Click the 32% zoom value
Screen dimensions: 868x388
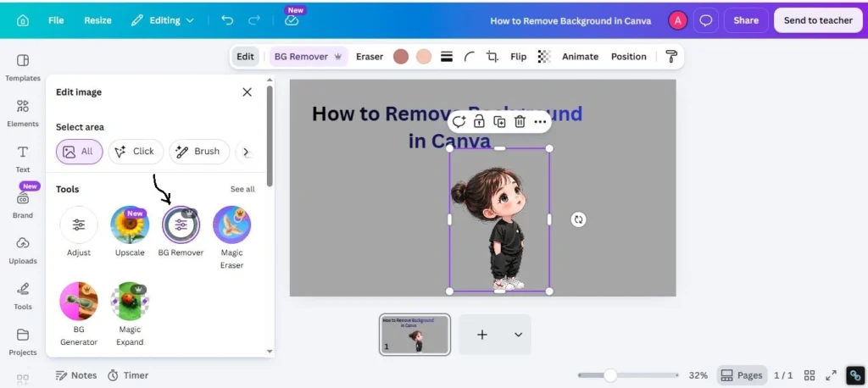[698, 375]
